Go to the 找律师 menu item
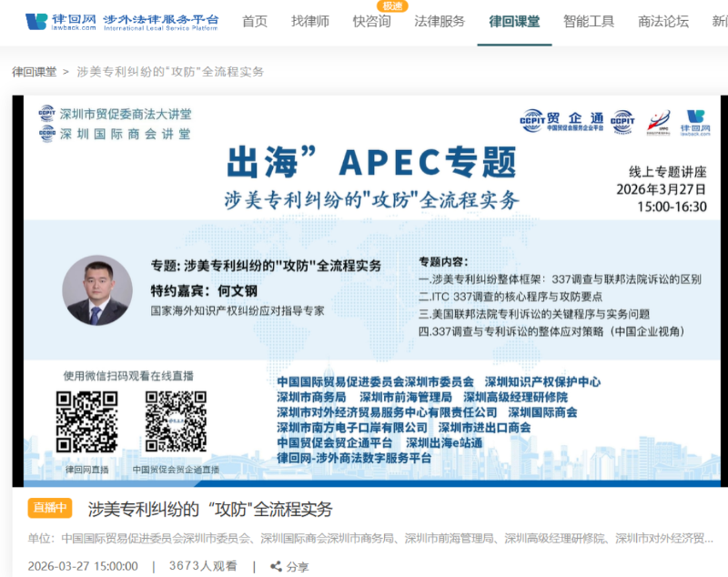The height and width of the screenshot is (577, 728). 310,22
